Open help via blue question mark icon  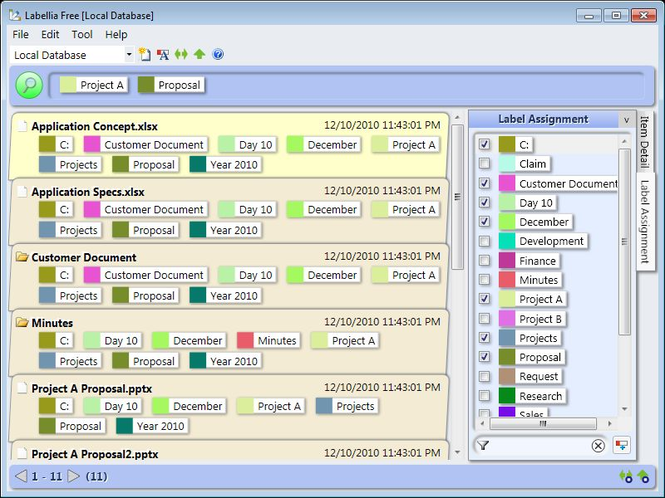218,55
